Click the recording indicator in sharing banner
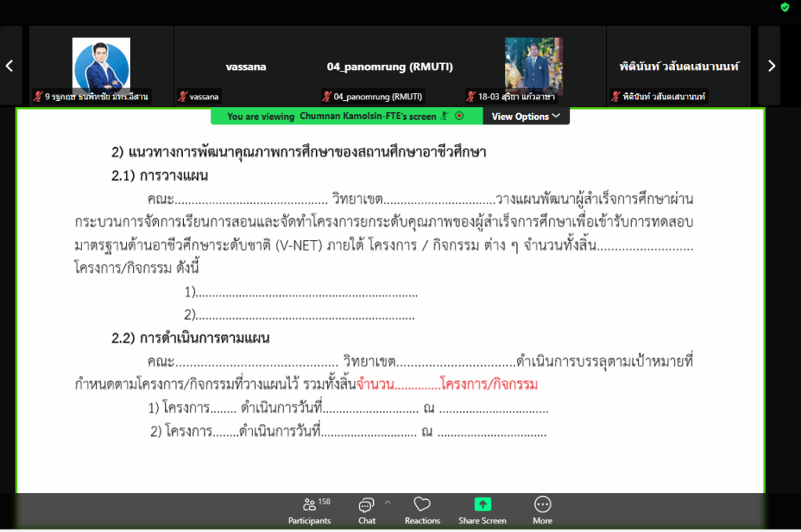801x532 pixels. click(459, 116)
